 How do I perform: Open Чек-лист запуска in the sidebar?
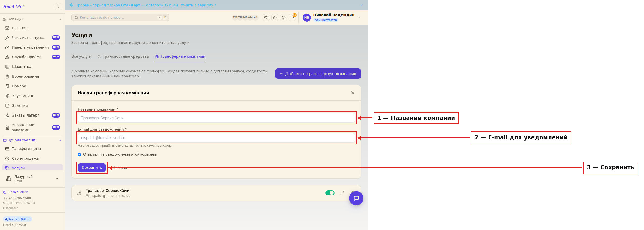pos(32,38)
